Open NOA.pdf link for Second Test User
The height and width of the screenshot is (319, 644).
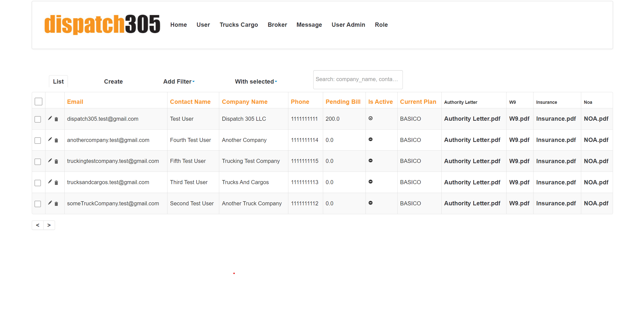tap(596, 203)
